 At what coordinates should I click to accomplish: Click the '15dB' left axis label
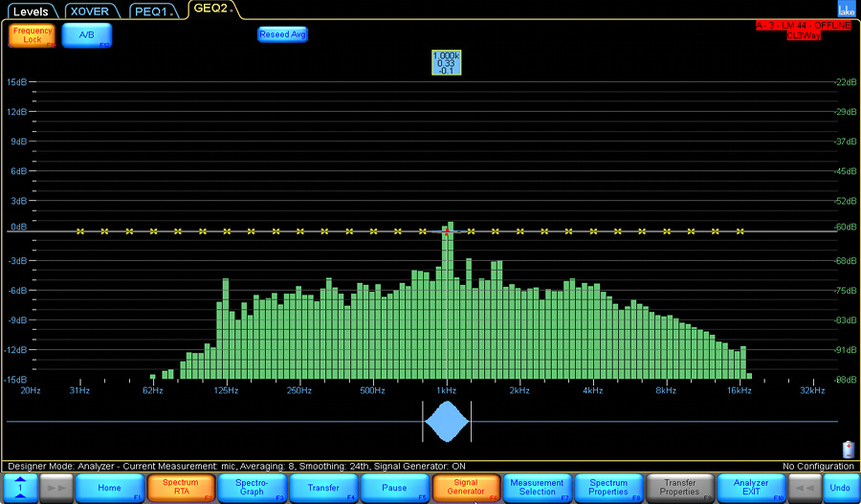[x=16, y=82]
